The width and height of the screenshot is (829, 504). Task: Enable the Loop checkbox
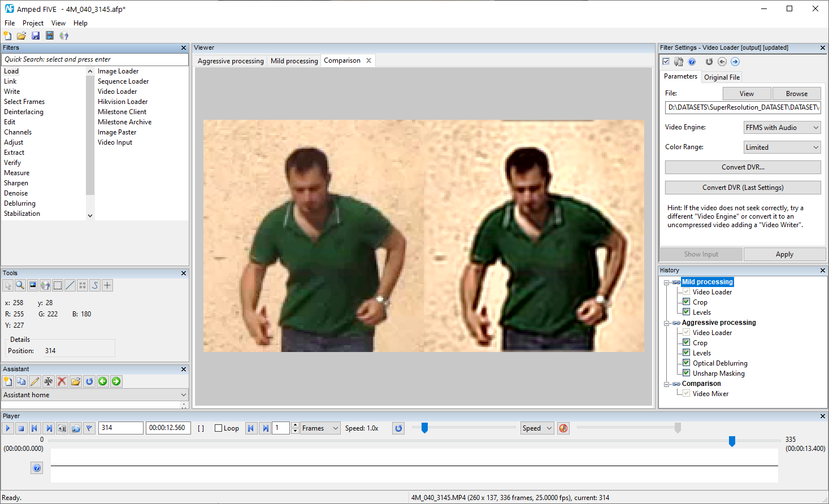tap(218, 428)
